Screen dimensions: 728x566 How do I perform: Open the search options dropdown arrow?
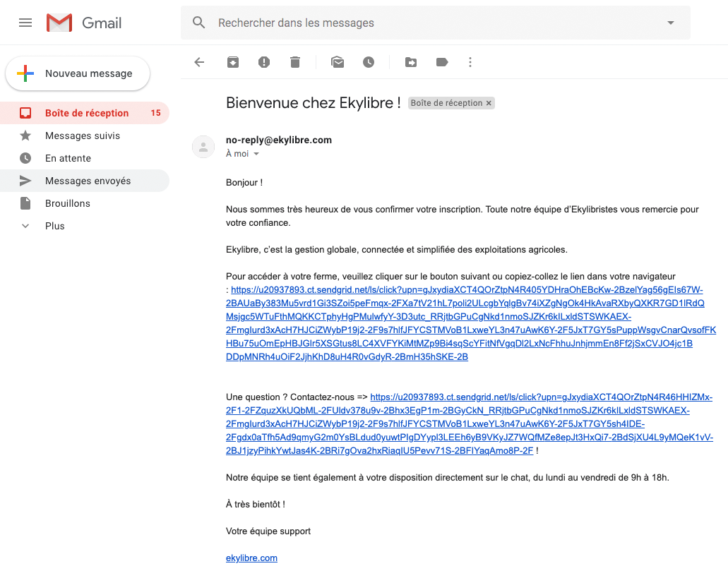pyautogui.click(x=670, y=23)
